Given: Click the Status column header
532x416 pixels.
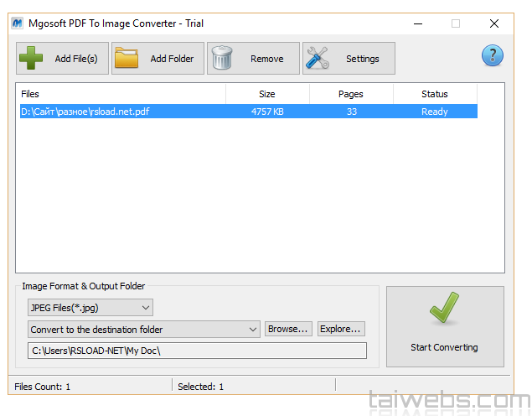Looking at the screenshot, I should tap(435, 94).
